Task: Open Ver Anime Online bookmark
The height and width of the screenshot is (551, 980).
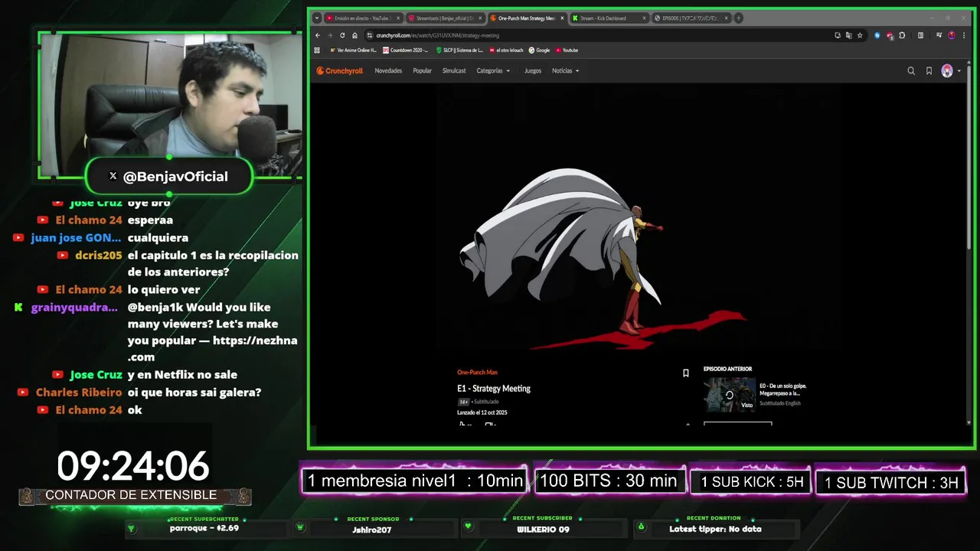Action: tap(353, 51)
